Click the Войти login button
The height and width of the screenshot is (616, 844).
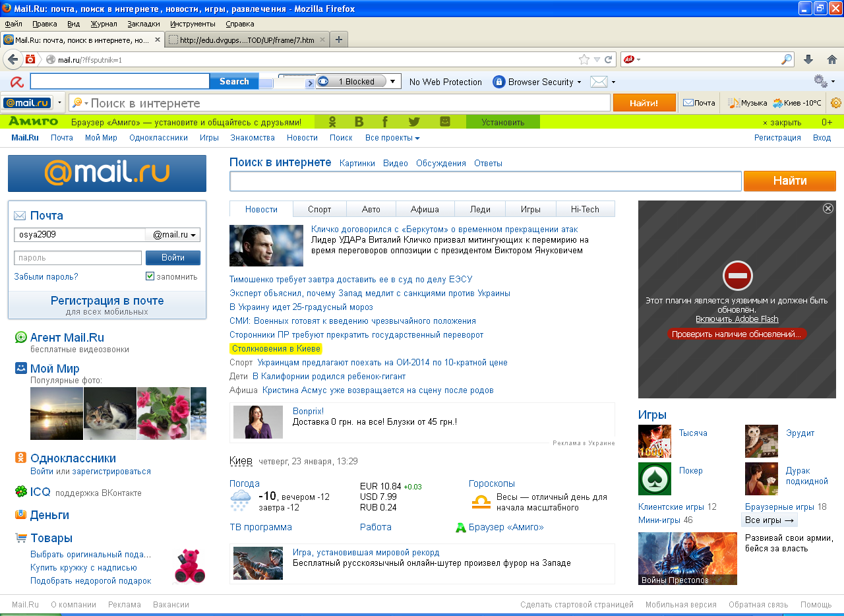click(x=173, y=258)
